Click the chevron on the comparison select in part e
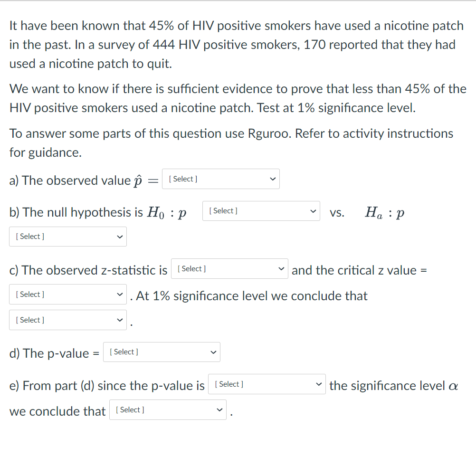The height and width of the screenshot is (466, 476). click(319, 384)
